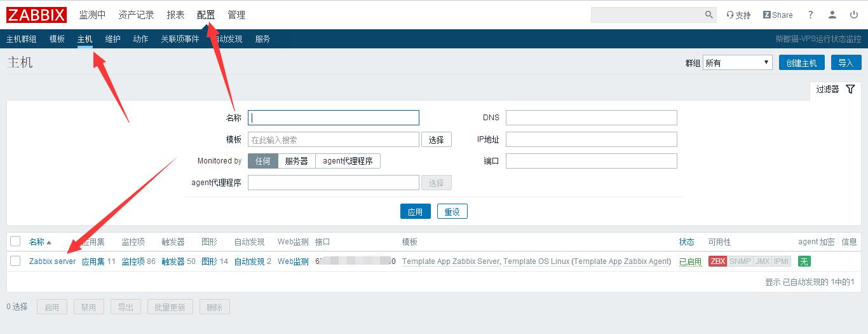Tick the Zabbix server row checkbox
Screen dimensions: 868x334
[15, 261]
